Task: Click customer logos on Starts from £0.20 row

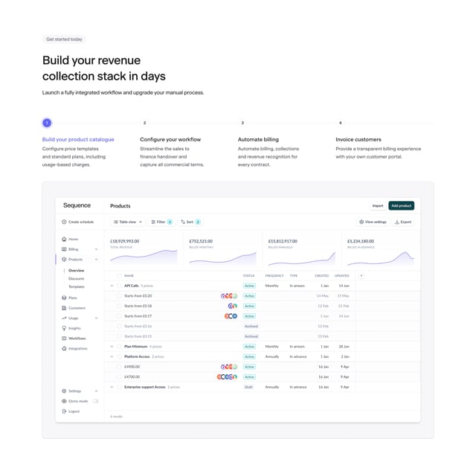Action: (229, 296)
